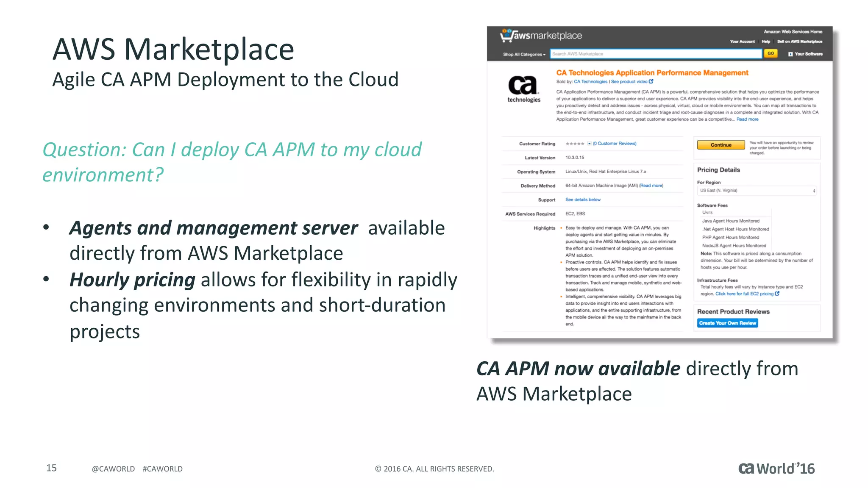Open full EC2 pricing link
Image resolution: width=868 pixels, height=488 pixels.
click(x=744, y=294)
